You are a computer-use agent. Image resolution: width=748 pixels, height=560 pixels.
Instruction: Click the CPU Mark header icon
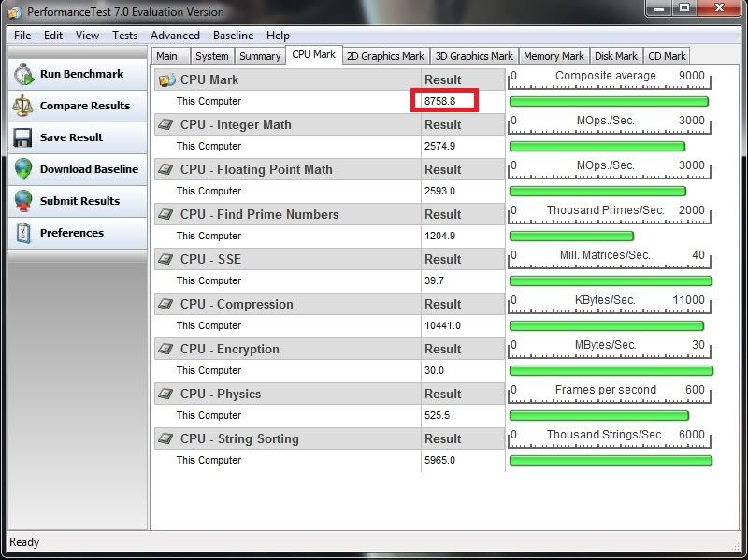tap(167, 79)
